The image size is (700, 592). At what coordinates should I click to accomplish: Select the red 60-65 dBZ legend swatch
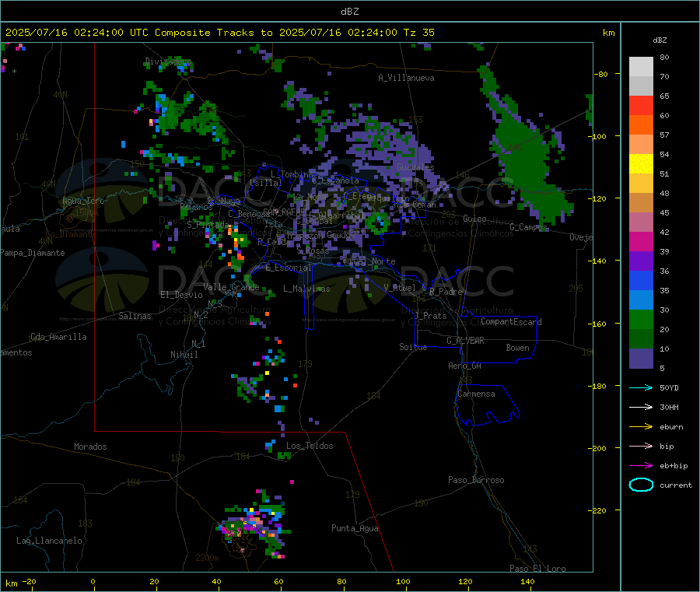[641, 106]
